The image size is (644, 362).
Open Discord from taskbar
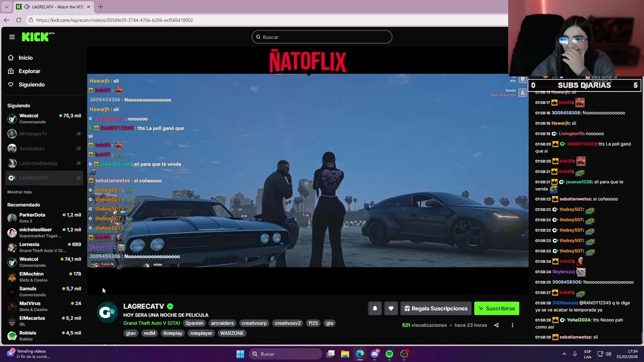375,354
